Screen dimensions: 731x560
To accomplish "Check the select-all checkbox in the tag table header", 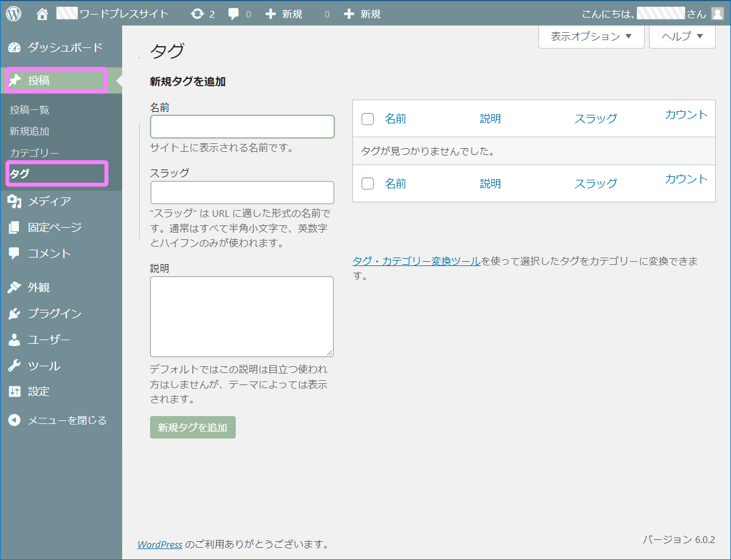I will click(367, 119).
